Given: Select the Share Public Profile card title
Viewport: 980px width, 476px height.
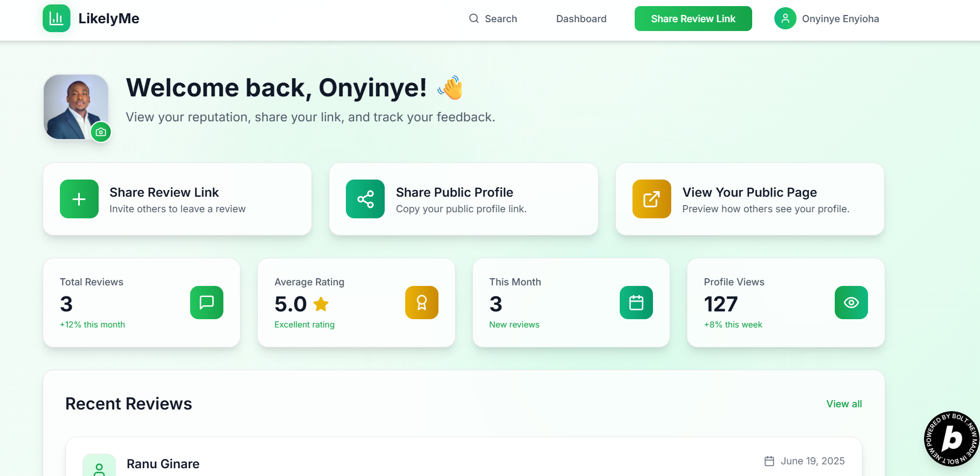Looking at the screenshot, I should click(x=455, y=192).
